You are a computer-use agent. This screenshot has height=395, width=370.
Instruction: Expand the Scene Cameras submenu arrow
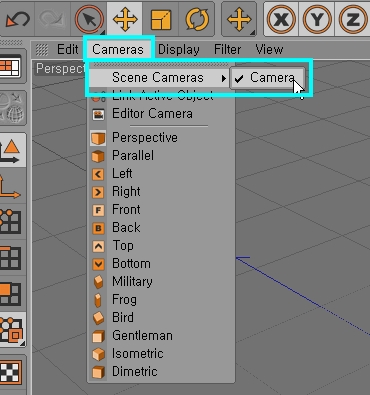click(x=224, y=78)
